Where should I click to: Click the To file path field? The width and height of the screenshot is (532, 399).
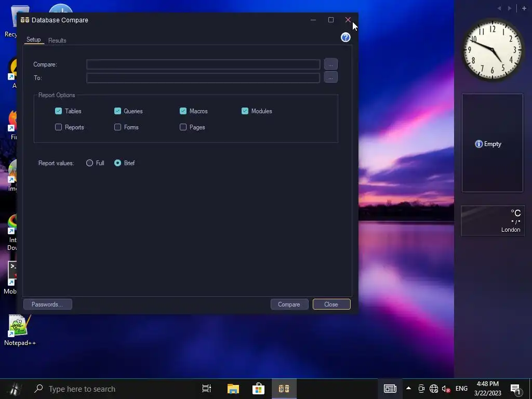pos(203,78)
